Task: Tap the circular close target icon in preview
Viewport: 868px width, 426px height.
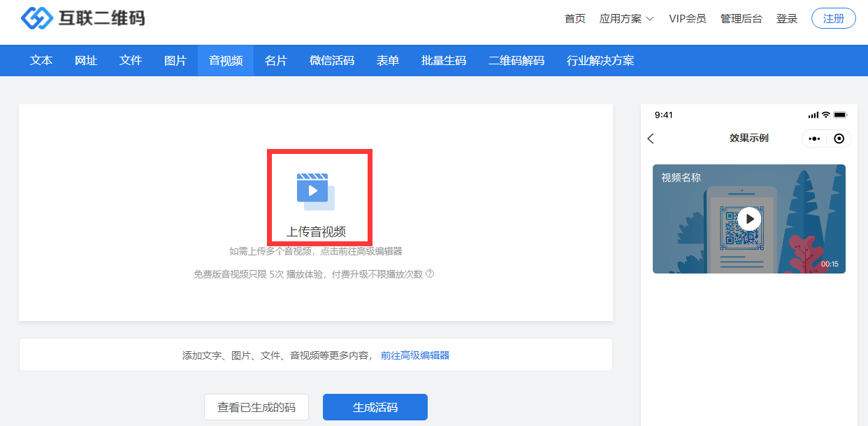Action: [839, 139]
